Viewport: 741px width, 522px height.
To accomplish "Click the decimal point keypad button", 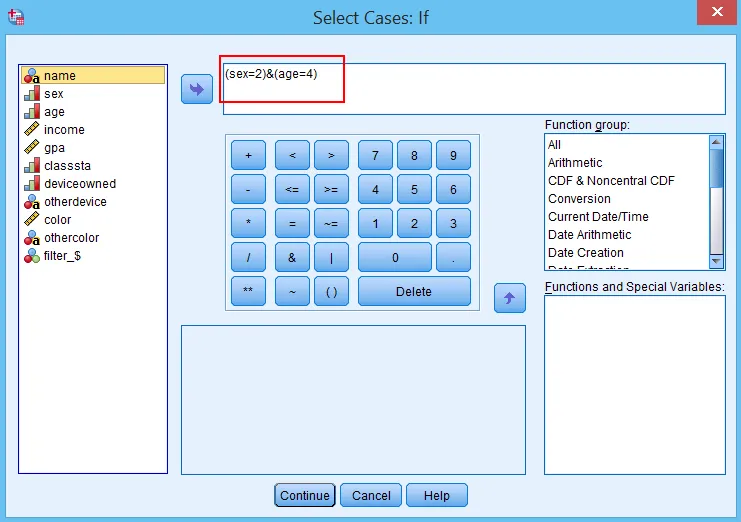I will 453,257.
